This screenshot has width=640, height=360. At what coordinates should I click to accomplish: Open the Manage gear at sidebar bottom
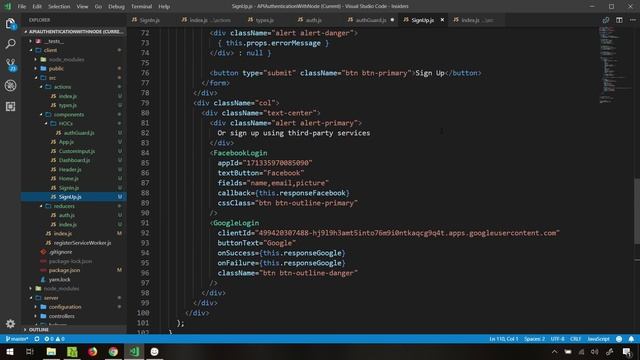pyautogui.click(x=11, y=324)
